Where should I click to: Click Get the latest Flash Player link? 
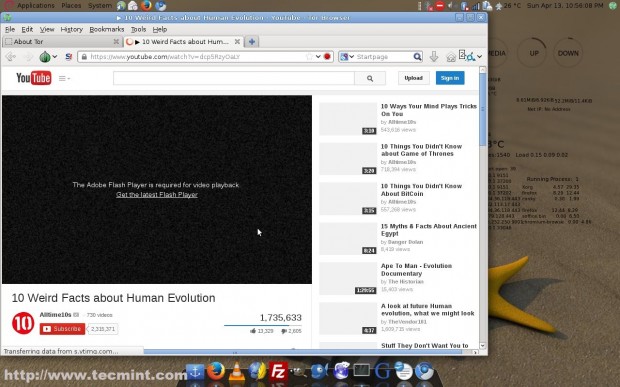157,194
